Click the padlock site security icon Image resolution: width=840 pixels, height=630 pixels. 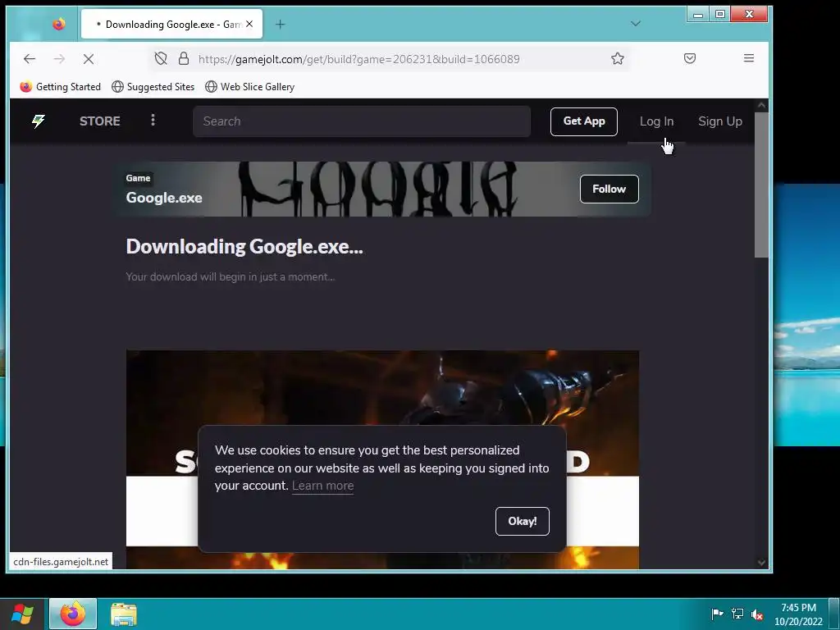[x=184, y=58]
